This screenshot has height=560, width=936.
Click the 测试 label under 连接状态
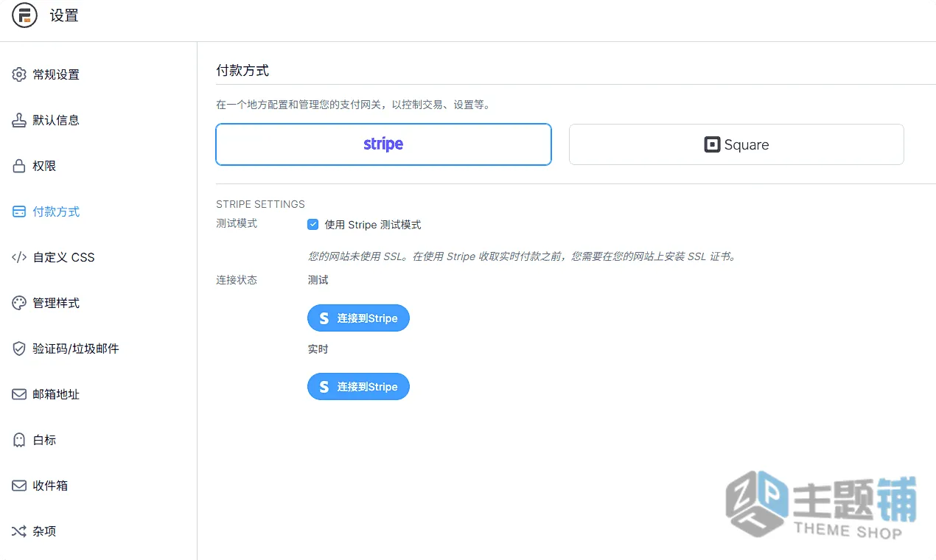tap(318, 280)
